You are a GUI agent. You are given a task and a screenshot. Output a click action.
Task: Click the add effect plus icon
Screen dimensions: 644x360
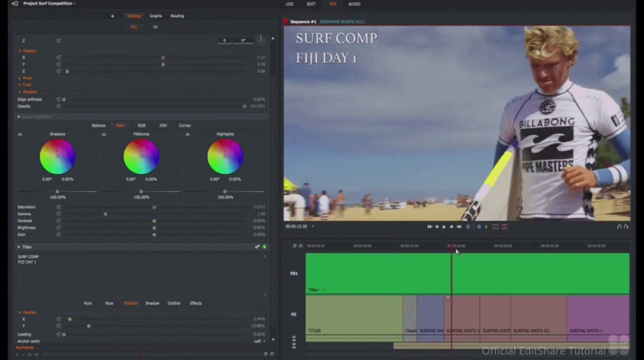coord(113,16)
